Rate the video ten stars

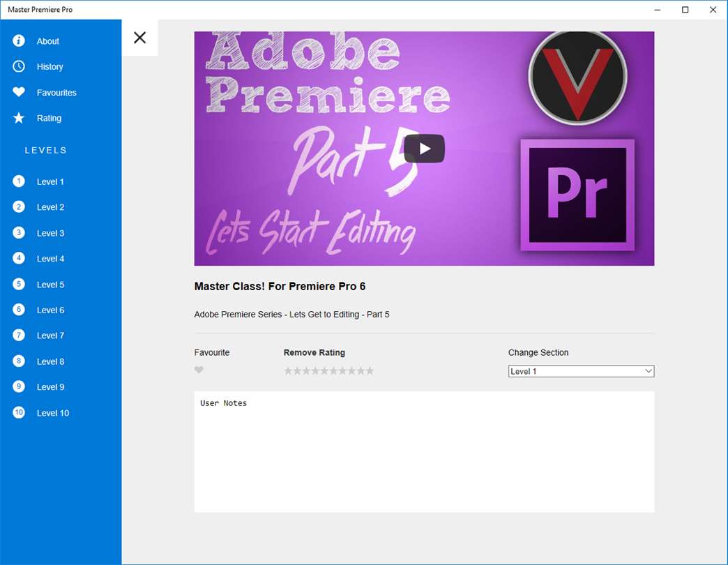point(370,370)
